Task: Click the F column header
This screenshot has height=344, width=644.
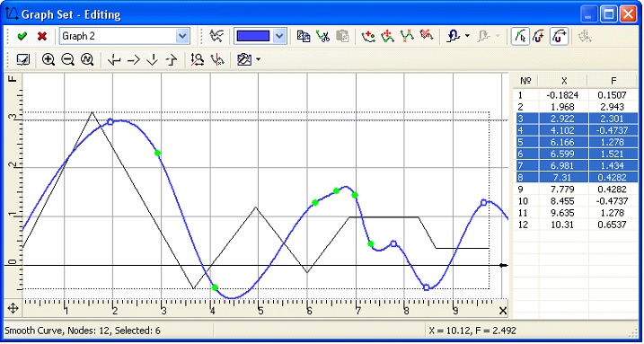Action: tap(613, 81)
